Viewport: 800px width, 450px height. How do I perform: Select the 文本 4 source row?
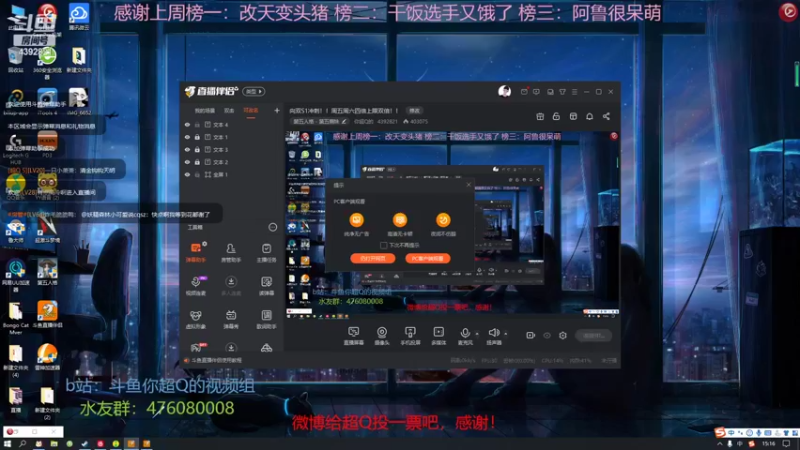232,124
